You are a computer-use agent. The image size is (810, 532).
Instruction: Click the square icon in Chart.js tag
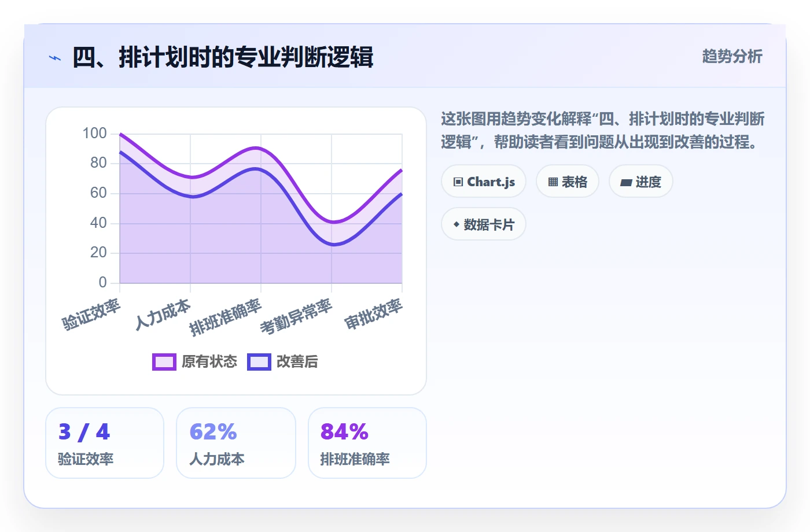tap(458, 182)
